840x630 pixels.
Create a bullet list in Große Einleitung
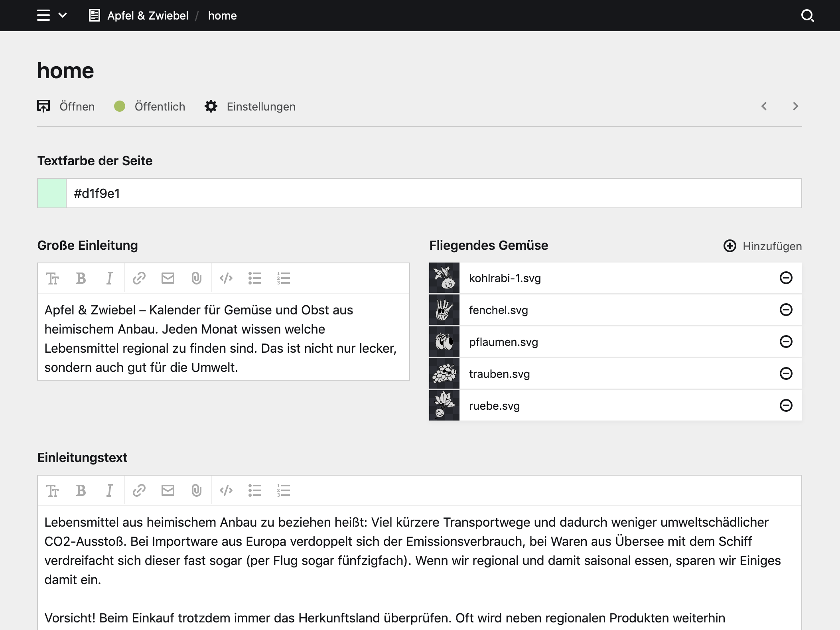click(x=255, y=278)
